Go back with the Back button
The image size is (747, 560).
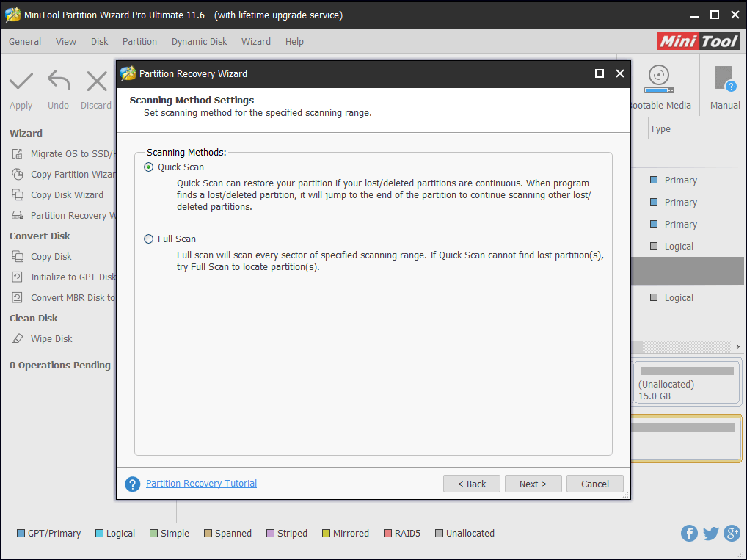click(472, 484)
